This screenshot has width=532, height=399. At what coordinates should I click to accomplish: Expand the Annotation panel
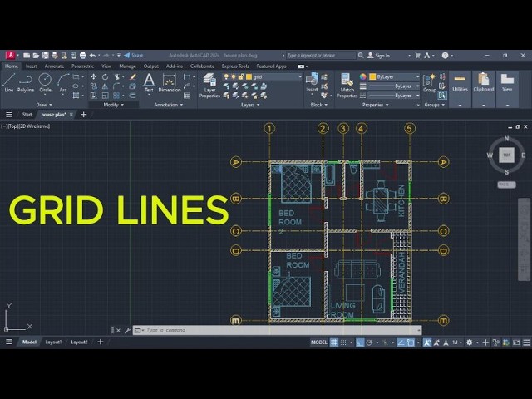(168, 105)
